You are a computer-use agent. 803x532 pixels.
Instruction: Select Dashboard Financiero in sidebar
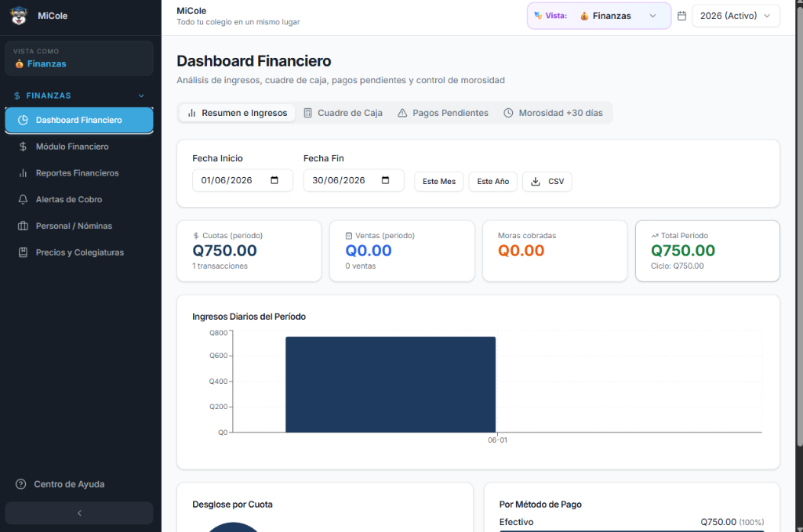click(x=79, y=120)
